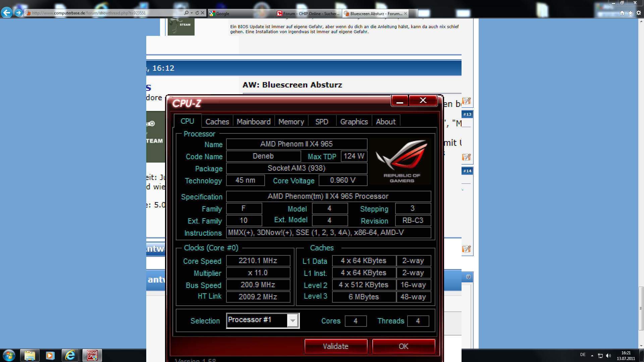Close the Bluescreen Absturz browser tab
644x362 pixels.
pos(406,13)
